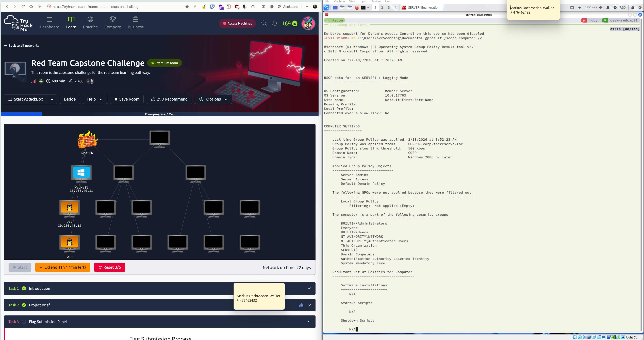Expand the Start AttackBox dropdown arrow

(52, 99)
